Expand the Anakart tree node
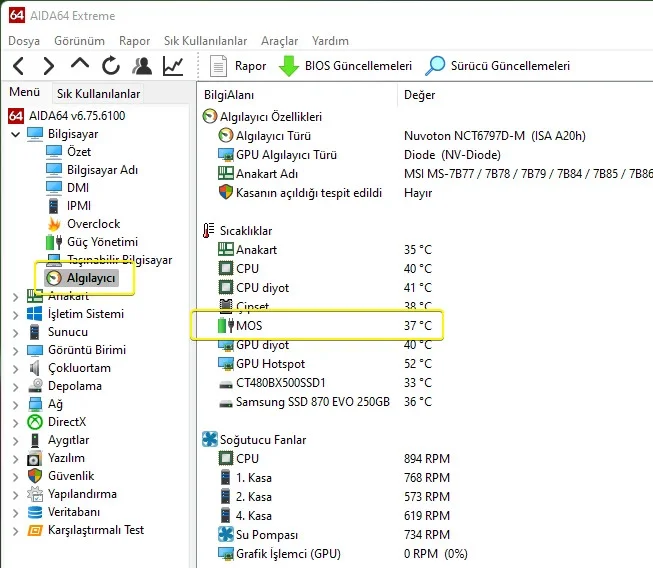653x568 pixels. click(15, 296)
